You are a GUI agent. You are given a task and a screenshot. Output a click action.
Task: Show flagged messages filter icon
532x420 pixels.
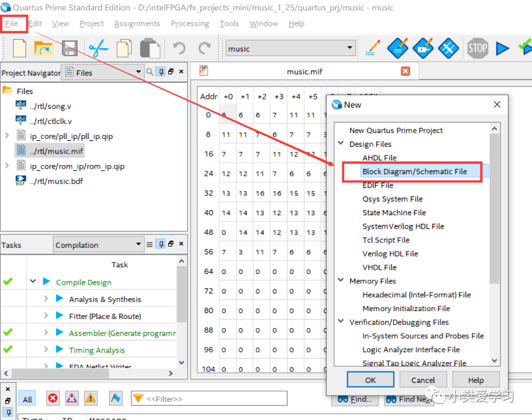(116, 398)
